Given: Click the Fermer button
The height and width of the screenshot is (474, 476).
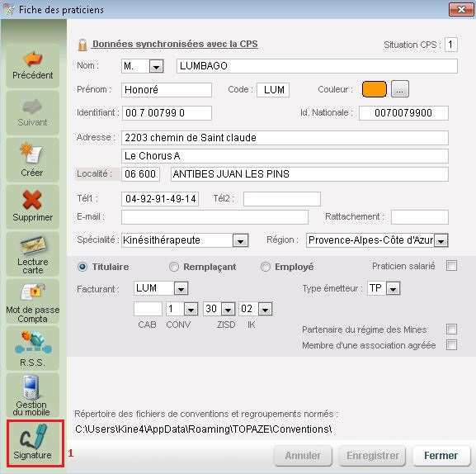Looking at the screenshot, I should 441,456.
